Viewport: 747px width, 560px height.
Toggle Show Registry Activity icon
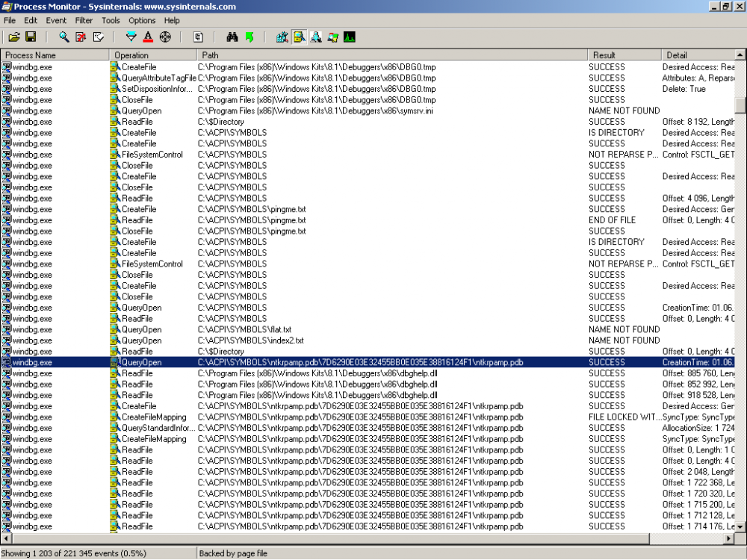282,37
